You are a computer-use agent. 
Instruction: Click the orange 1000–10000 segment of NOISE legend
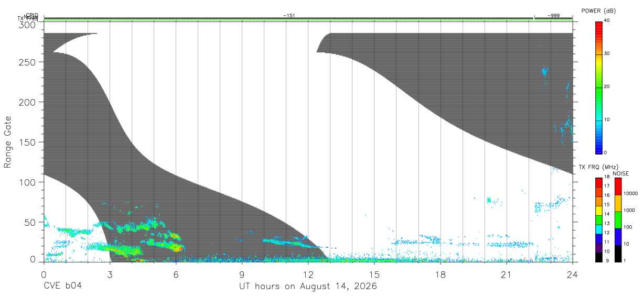click(x=618, y=203)
